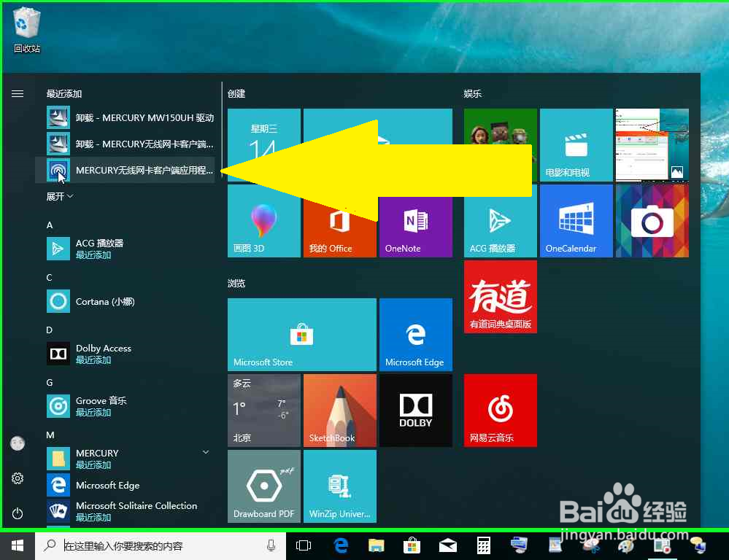The image size is (729, 560).
Task: Open the 画图 3D tile
Action: point(263,221)
